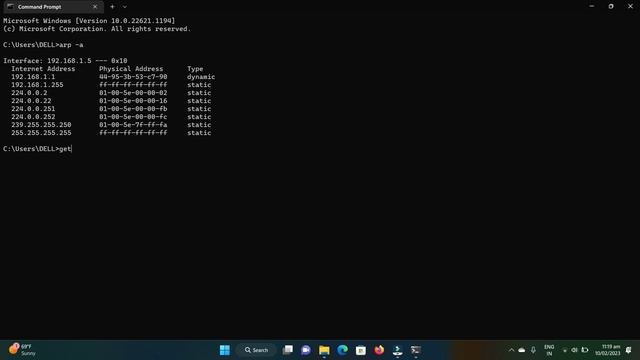
Task: Click the Microsoft Windows version line
Action: click(89, 21)
